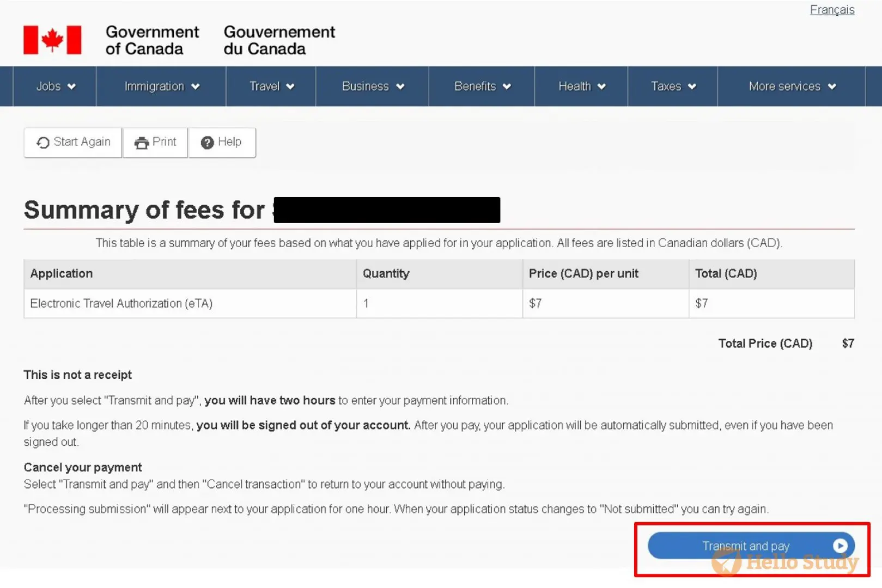The height and width of the screenshot is (588, 882).
Task: Select the Electronic Travel Authorization table row
Action: pyautogui.click(x=439, y=303)
